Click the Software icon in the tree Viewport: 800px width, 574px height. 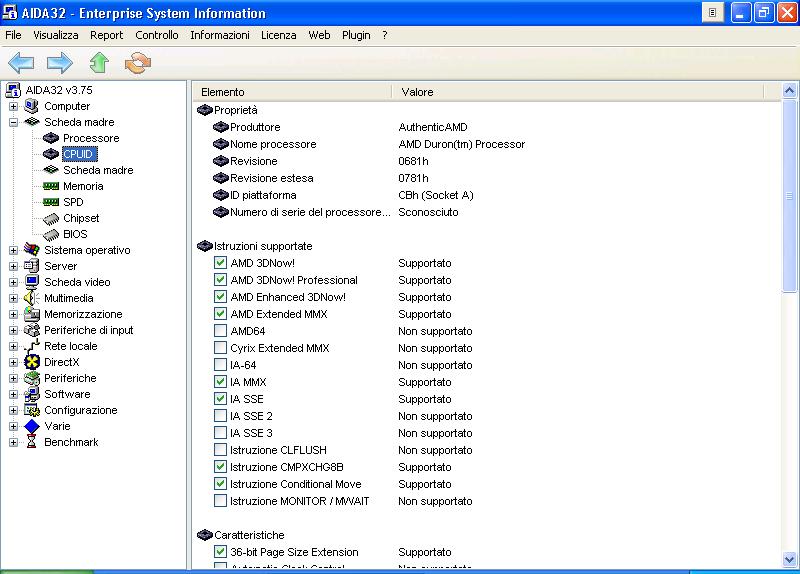[32, 394]
